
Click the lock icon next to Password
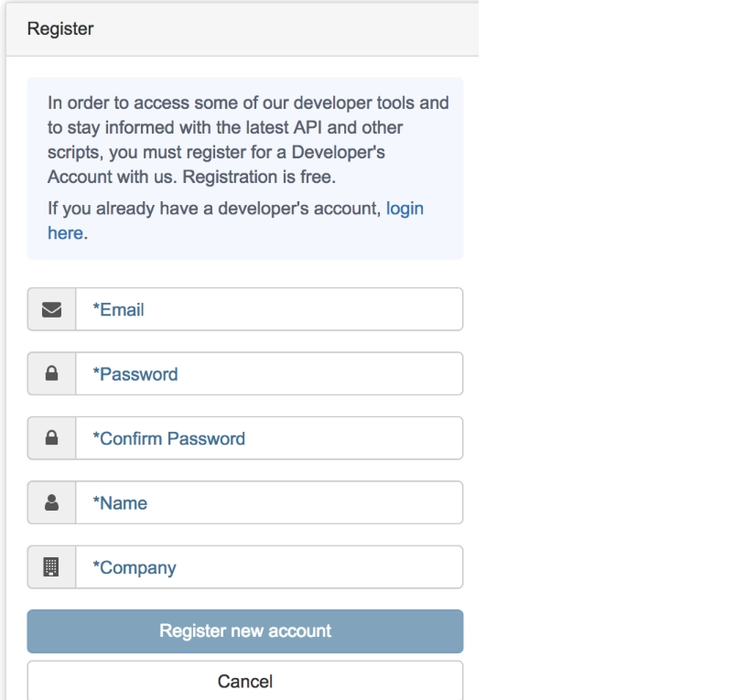(x=51, y=374)
